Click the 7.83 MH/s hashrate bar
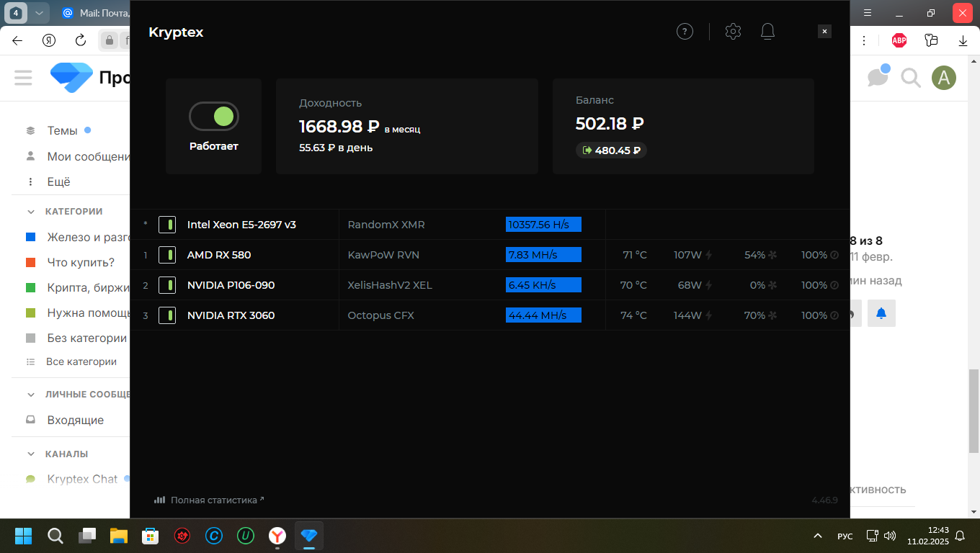The width and height of the screenshot is (980, 553). (x=543, y=255)
